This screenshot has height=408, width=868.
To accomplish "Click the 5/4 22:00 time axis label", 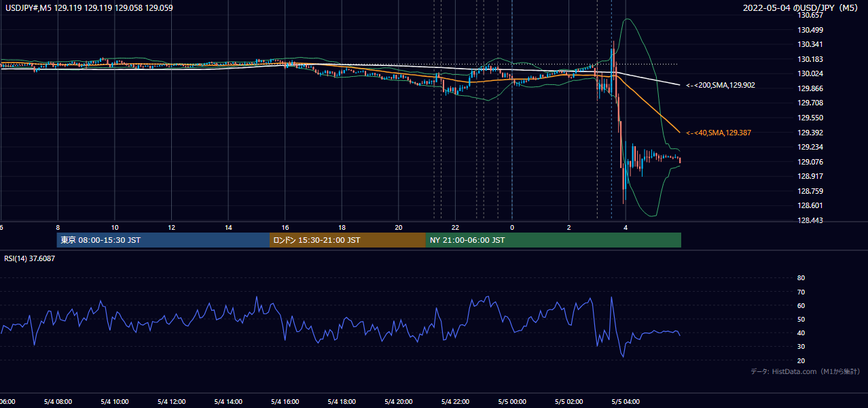I will click(x=455, y=402).
